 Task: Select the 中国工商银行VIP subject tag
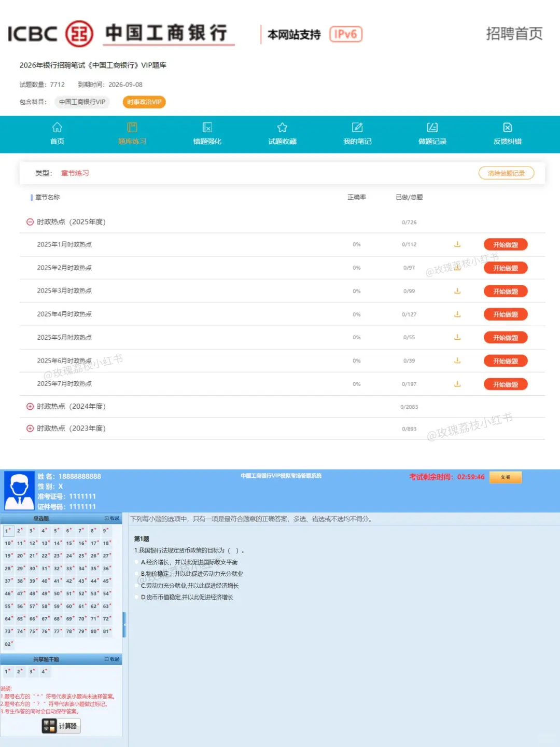pyautogui.click(x=82, y=102)
